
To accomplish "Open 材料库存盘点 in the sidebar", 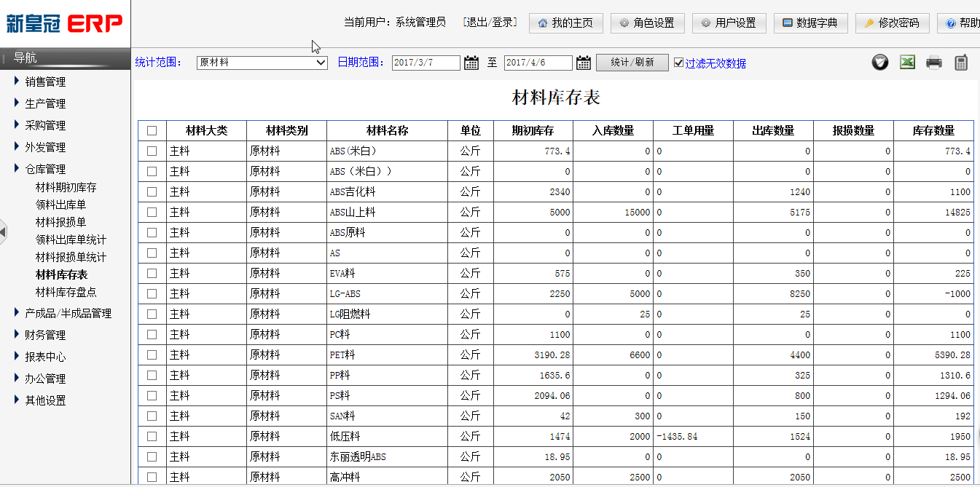I will point(66,292).
